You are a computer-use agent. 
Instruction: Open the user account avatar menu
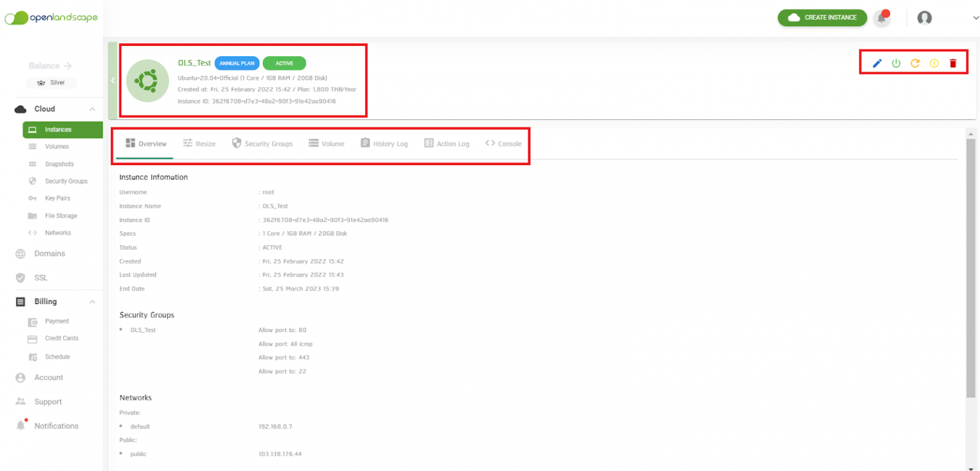924,18
